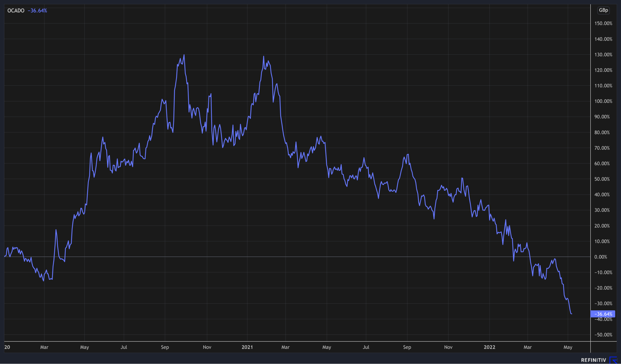The width and height of the screenshot is (621, 364).
Task: Click the −50.00% axis label
Action: click(603, 335)
